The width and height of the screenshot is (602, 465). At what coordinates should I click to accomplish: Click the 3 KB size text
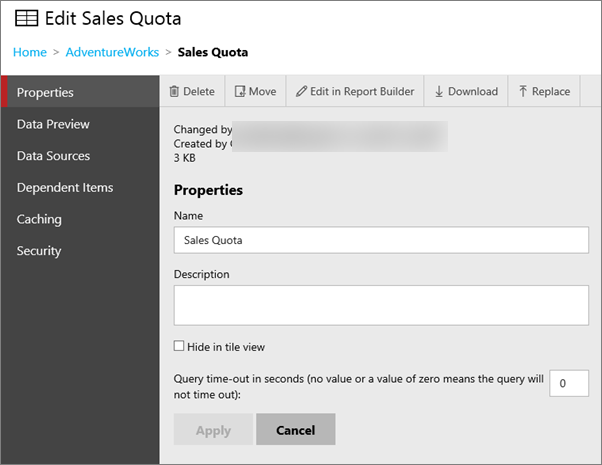click(x=185, y=158)
